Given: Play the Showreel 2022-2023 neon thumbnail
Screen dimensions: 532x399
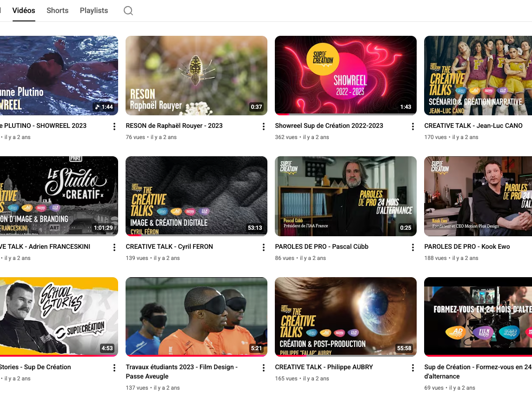Looking at the screenshot, I should (x=346, y=75).
